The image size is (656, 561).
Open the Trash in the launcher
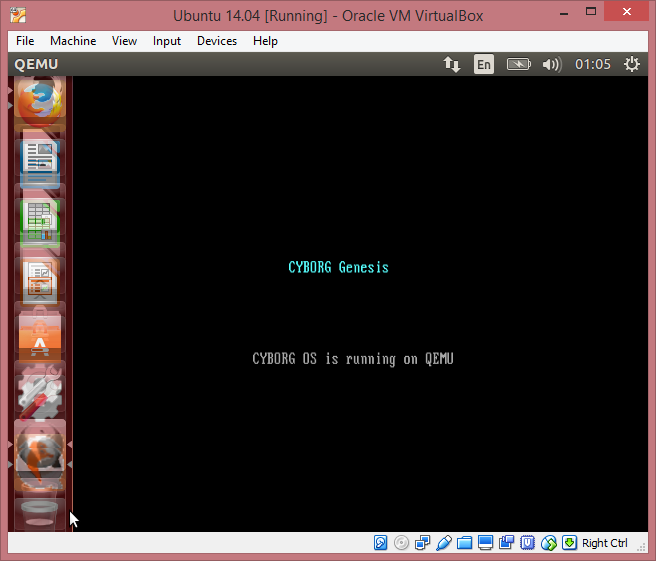pos(40,514)
